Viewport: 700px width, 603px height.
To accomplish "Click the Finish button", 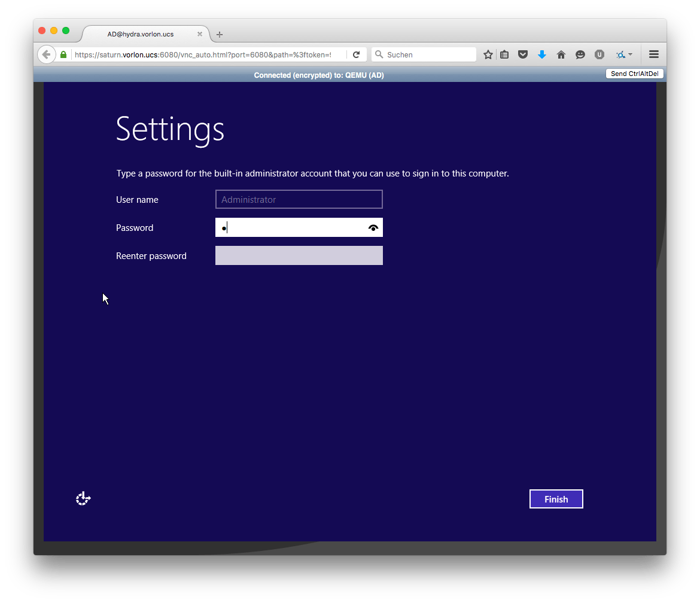I will pyautogui.click(x=556, y=499).
